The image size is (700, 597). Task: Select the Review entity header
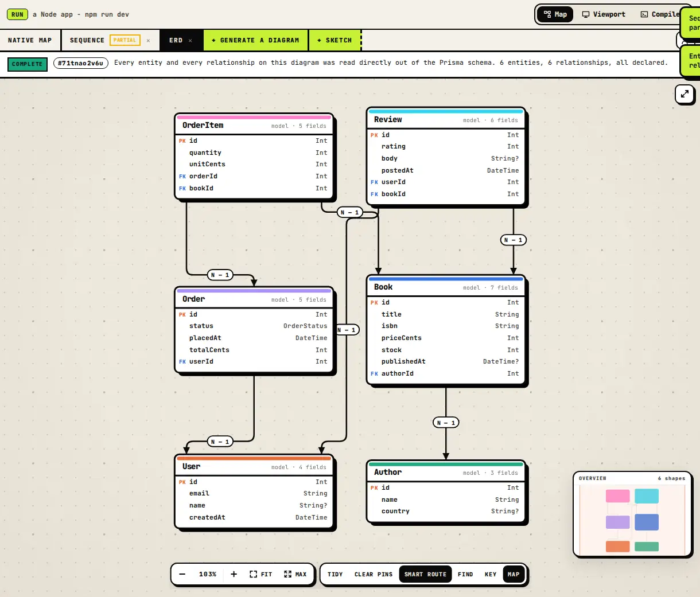tap(446, 120)
